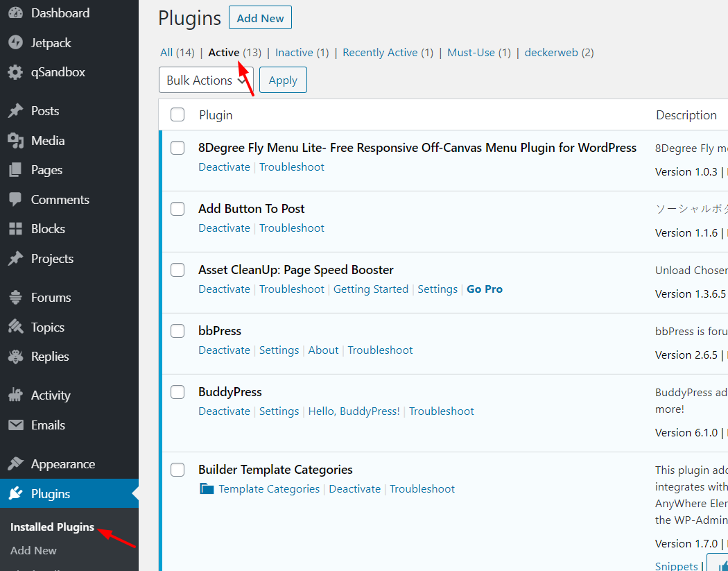Click the Activity icon in sidebar

(15, 395)
